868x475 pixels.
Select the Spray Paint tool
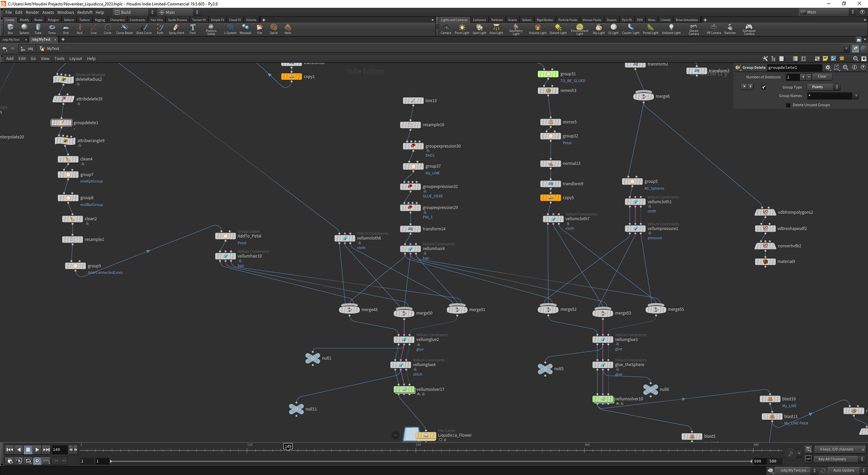point(176,29)
